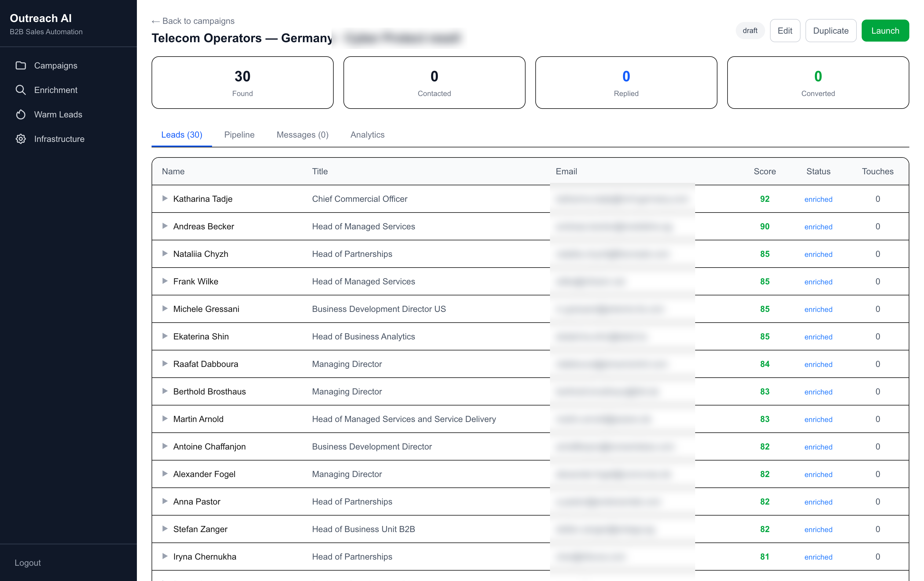Launch the campaign
The height and width of the screenshot is (581, 924).
click(885, 31)
